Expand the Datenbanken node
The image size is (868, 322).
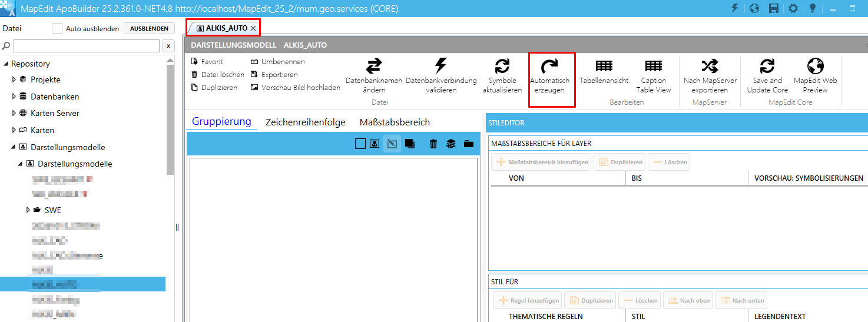14,97
